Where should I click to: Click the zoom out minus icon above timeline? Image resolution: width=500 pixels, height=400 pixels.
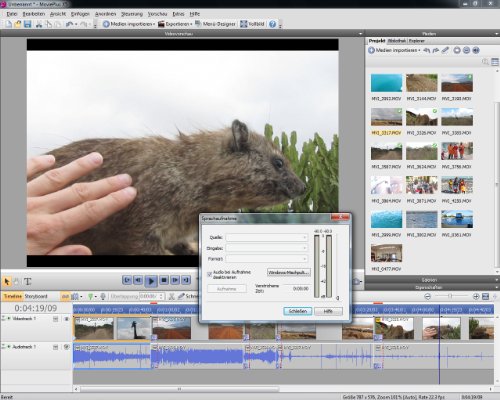427,296
